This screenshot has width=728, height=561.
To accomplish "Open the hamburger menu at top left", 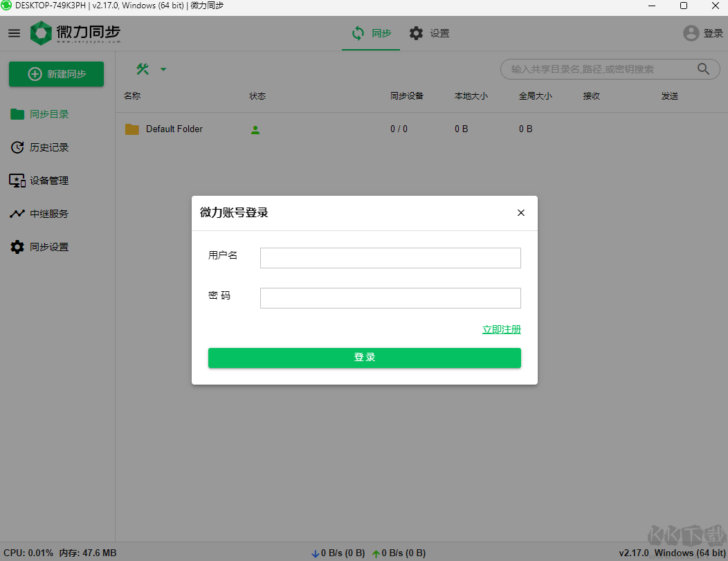I will point(14,33).
